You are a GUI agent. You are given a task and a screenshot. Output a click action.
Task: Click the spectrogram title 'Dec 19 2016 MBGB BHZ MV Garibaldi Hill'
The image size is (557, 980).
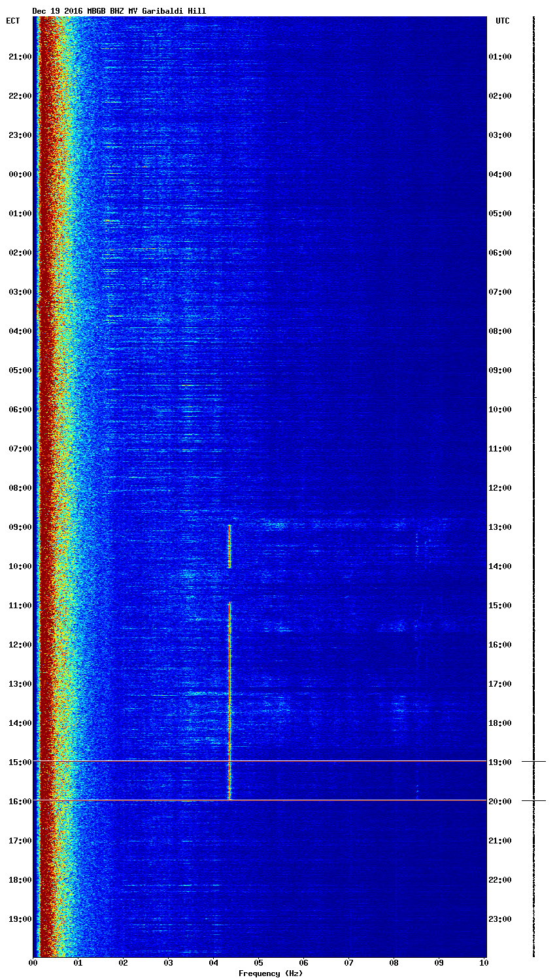119,11
